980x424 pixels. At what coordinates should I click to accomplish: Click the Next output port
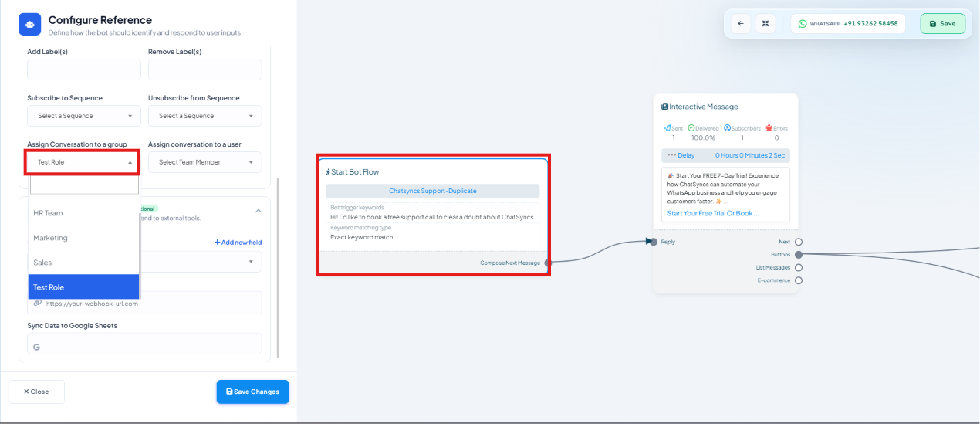pyautogui.click(x=799, y=242)
